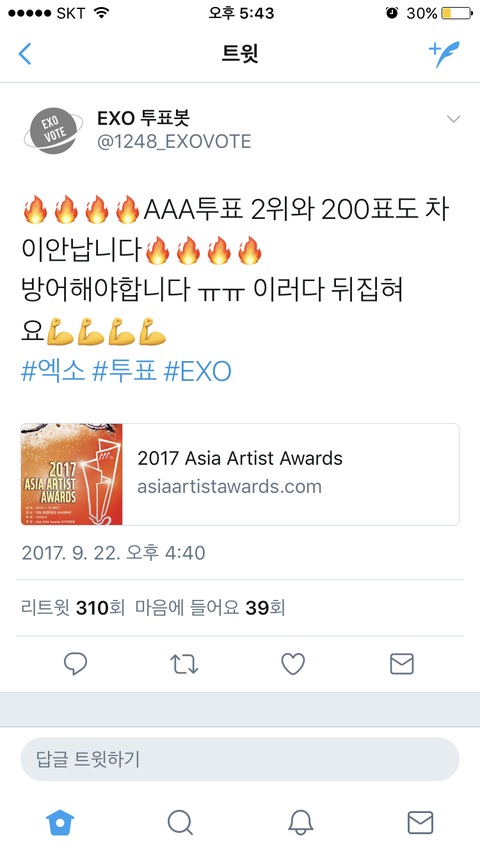Open Notifications bell tab
Viewport: 480px width, 854px height.
(300, 822)
